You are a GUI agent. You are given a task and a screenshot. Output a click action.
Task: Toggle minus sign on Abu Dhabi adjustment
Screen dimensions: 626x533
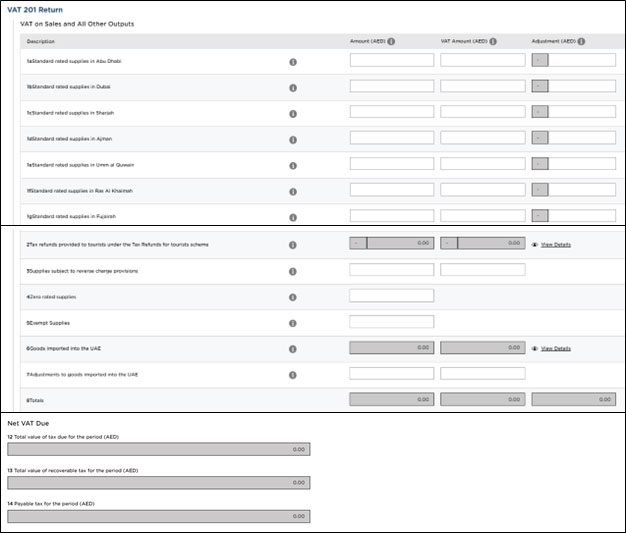pos(540,60)
